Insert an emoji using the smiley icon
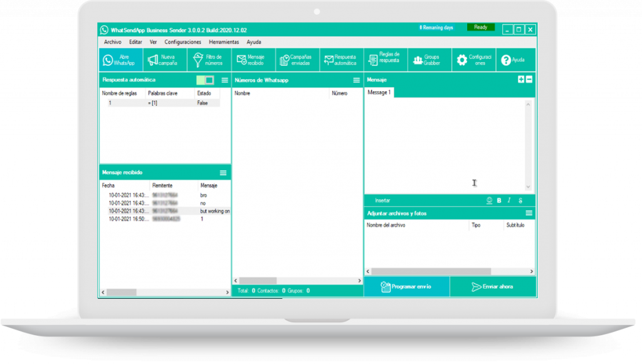The image size is (642, 364). click(x=489, y=200)
